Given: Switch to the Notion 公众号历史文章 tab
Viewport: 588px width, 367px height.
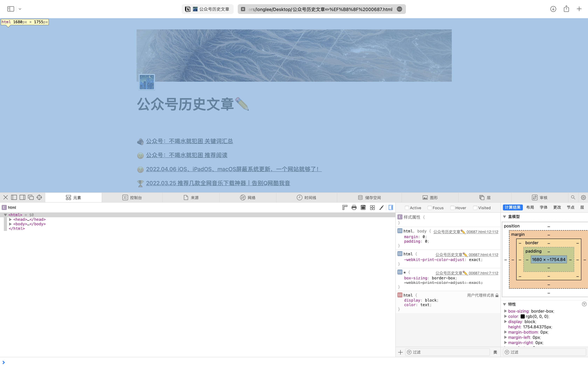Looking at the screenshot, I should (207, 9).
